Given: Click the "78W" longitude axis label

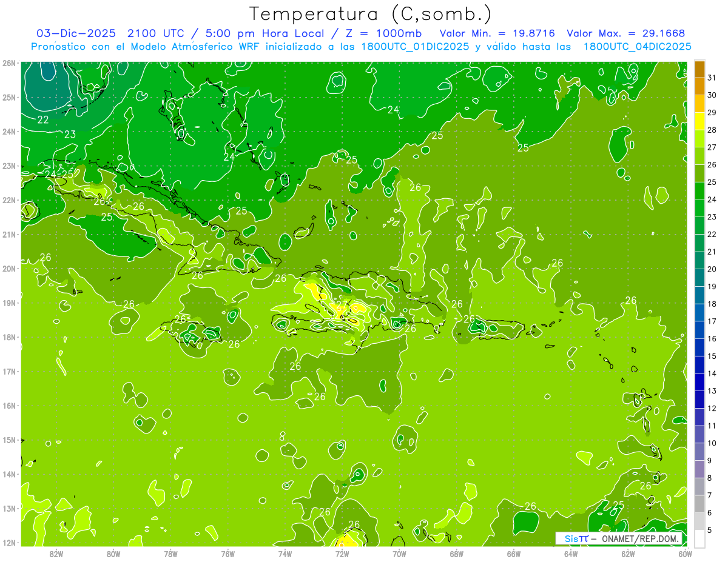Looking at the screenshot, I should 170,554.
